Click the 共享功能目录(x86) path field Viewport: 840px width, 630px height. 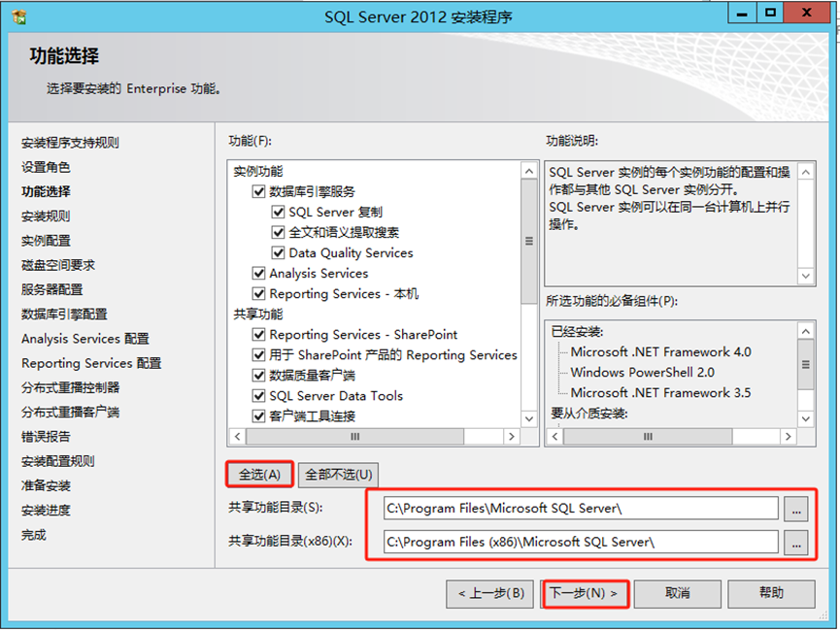pos(581,542)
